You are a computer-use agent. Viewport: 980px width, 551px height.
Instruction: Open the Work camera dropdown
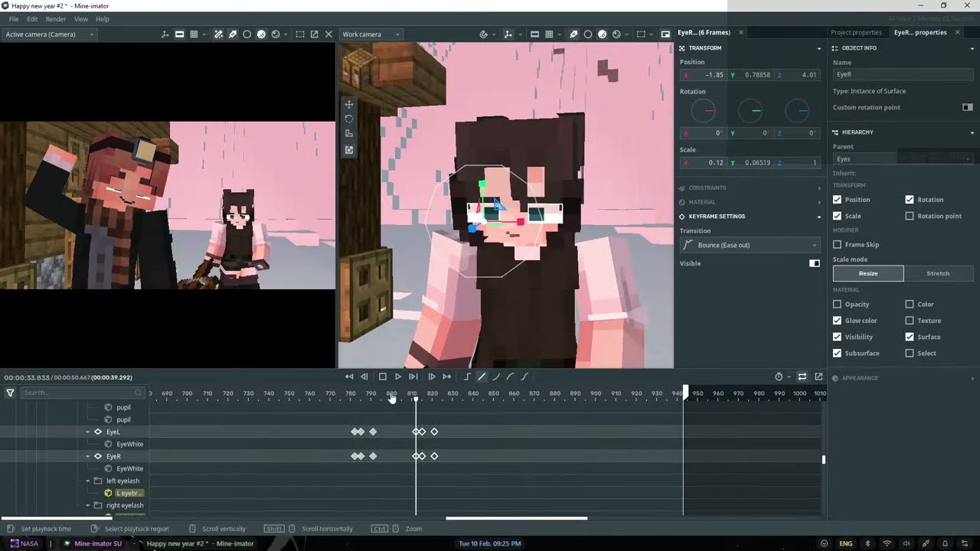coord(371,34)
